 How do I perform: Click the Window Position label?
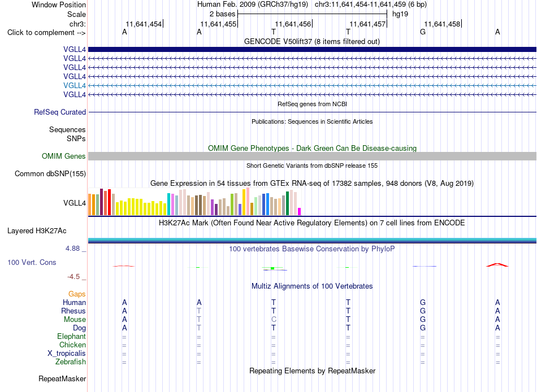click(x=59, y=5)
